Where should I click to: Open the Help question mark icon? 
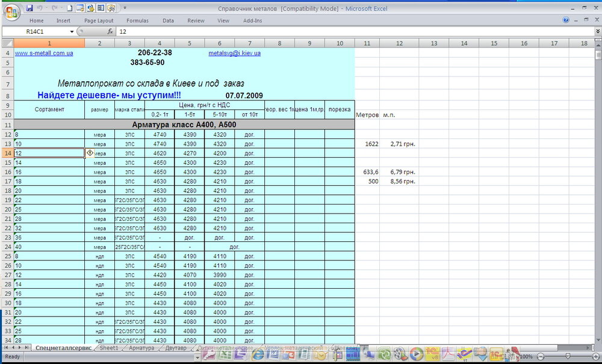(566, 20)
